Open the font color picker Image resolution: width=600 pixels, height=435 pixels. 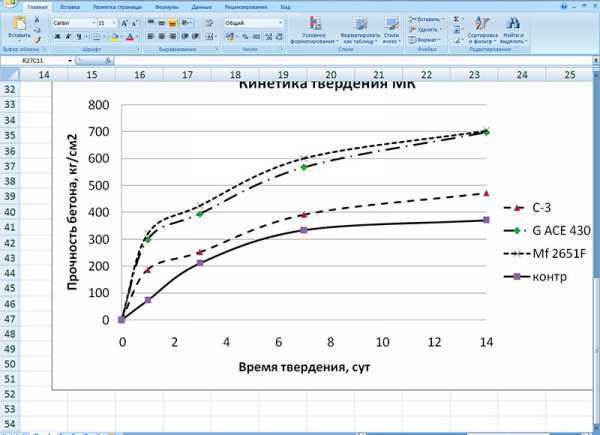coord(132,36)
